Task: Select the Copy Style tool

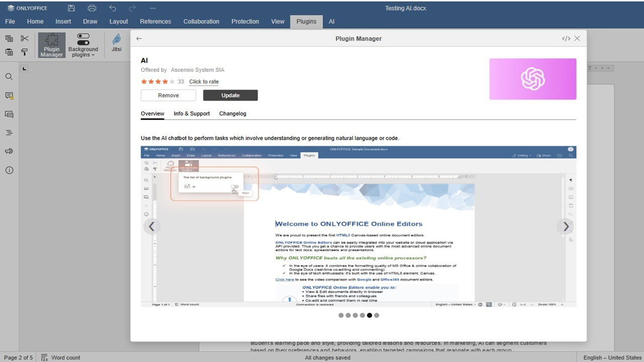Action: click(x=24, y=52)
